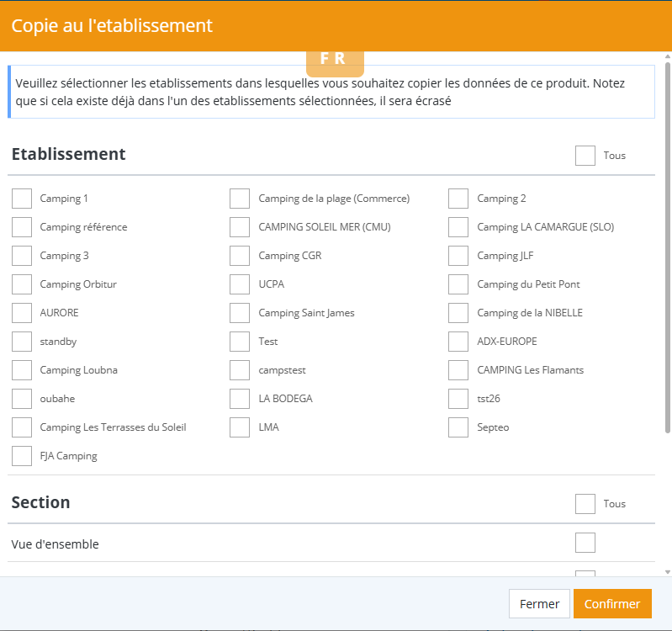The image size is (672, 631).
Task: Check the Camping 1 checkbox
Action: 22,199
